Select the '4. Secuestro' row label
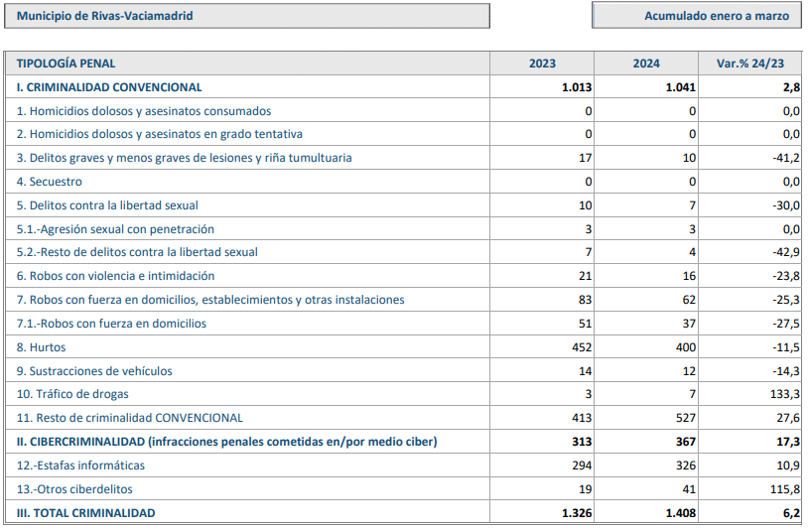The height and width of the screenshot is (532, 810). 49,182
